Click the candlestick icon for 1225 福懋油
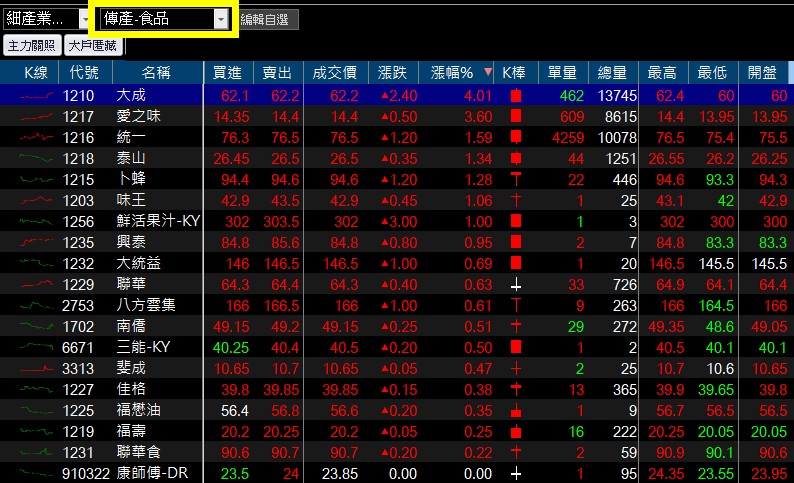Image resolution: width=794 pixels, height=483 pixels. (x=516, y=411)
